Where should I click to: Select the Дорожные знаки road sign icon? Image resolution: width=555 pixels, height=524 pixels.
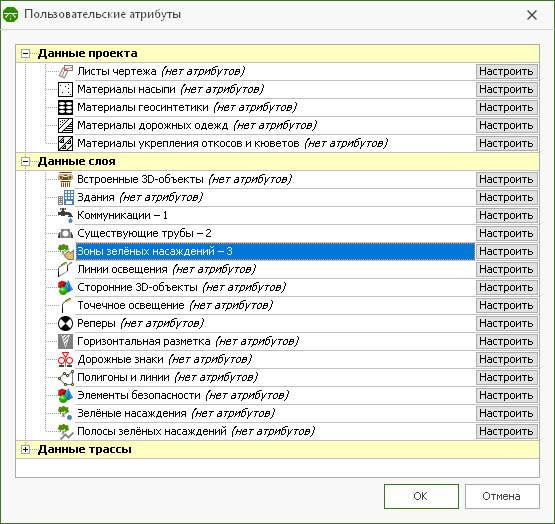(x=65, y=359)
